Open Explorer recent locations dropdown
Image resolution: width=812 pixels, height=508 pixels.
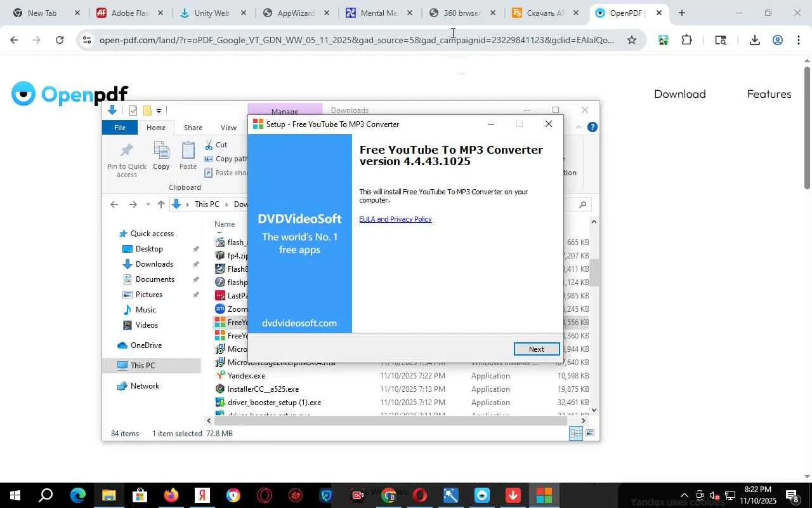pos(148,204)
